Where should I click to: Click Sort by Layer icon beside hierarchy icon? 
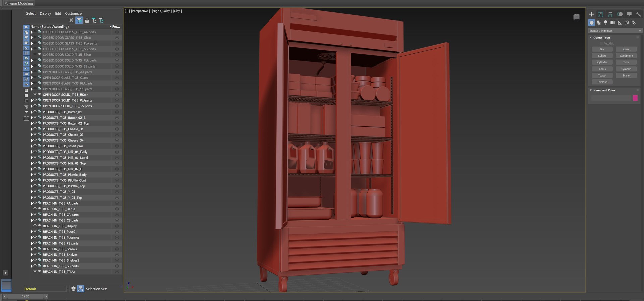[101, 20]
